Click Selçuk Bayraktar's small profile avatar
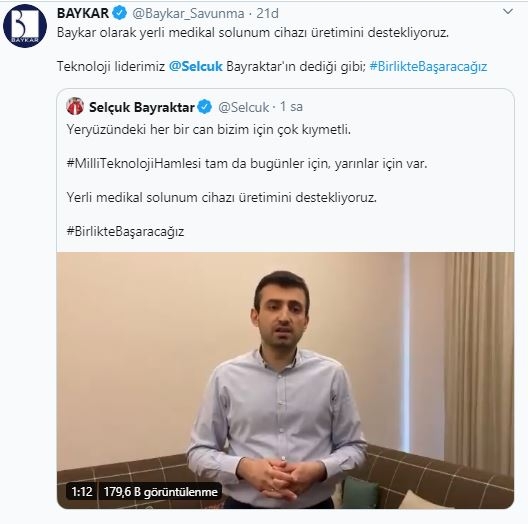The width and height of the screenshot is (528, 524). pos(75,107)
